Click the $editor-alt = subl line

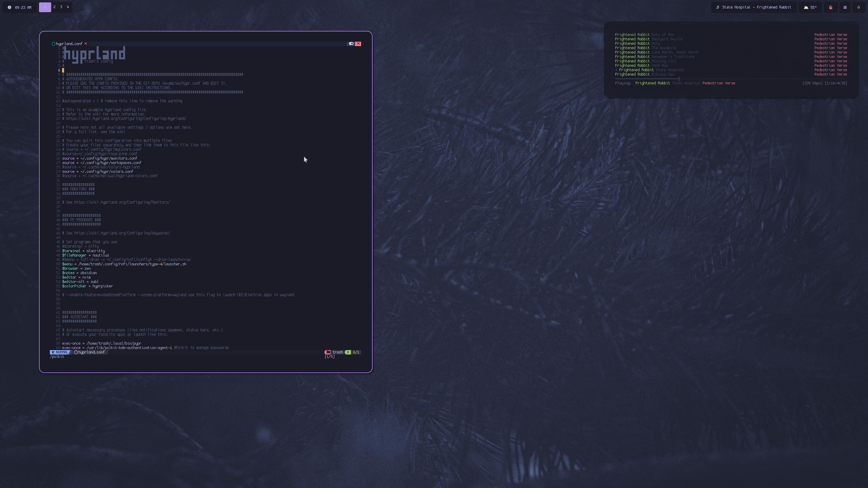(x=80, y=282)
